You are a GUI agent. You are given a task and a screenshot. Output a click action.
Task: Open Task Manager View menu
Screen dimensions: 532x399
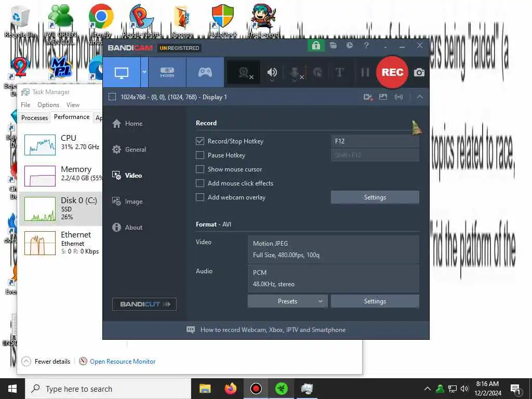pyautogui.click(x=73, y=105)
